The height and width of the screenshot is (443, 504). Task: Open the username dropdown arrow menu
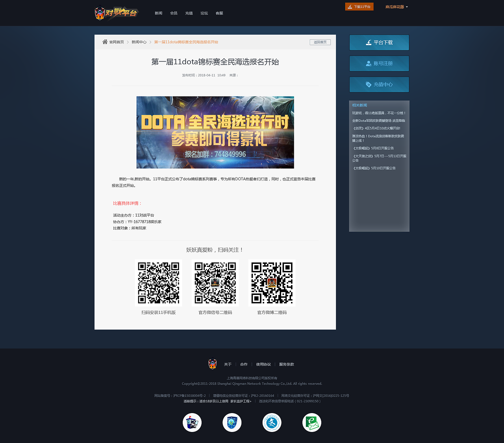click(x=407, y=7)
